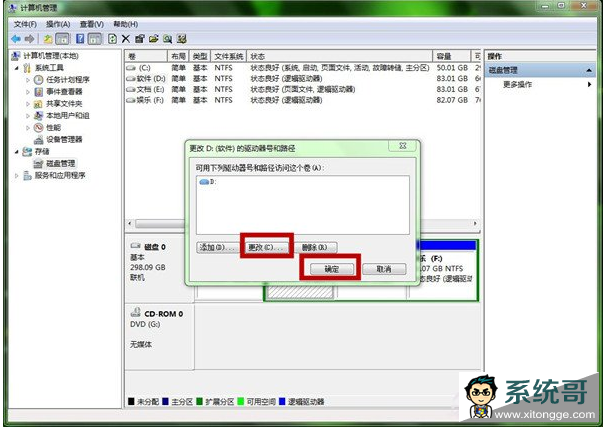Image resolution: width=604 pixels, height=427 pixels.
Task: Click the green Refresh toolbar icon
Action: 112,39
